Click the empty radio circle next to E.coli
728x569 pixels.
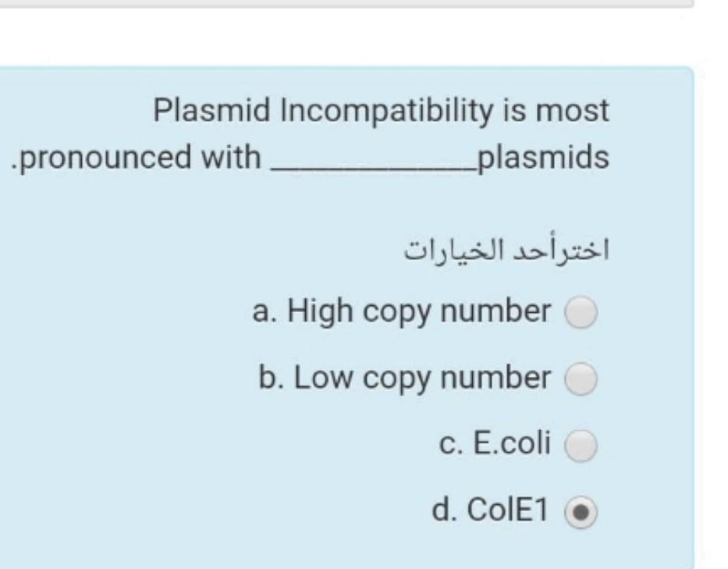pos(581,444)
